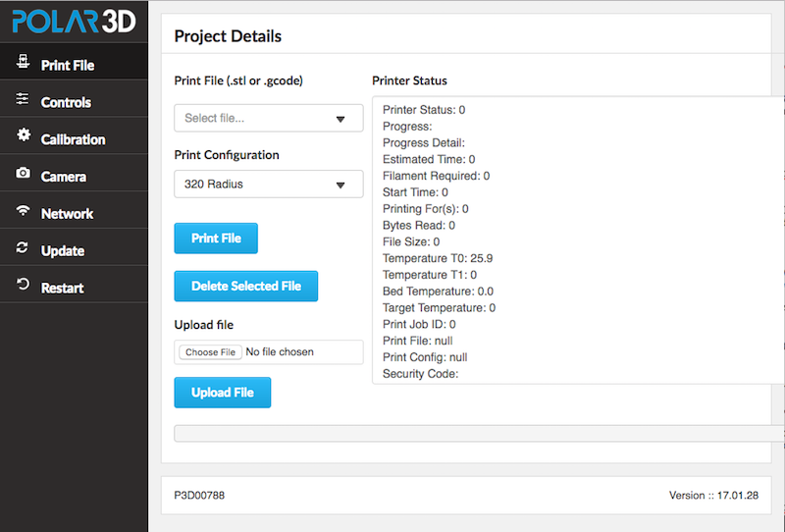Viewport: 785px width, 532px height.
Task: Click inside the Printer Status text box
Action: tap(577, 240)
